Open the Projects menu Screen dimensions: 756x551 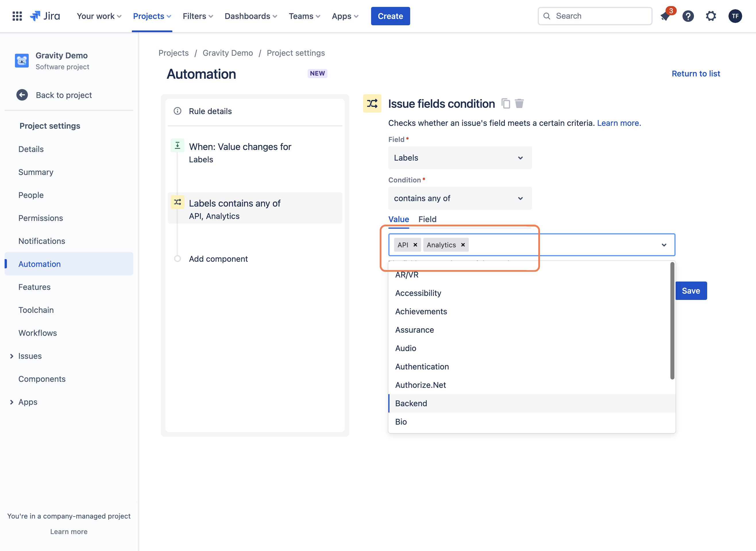[152, 16]
